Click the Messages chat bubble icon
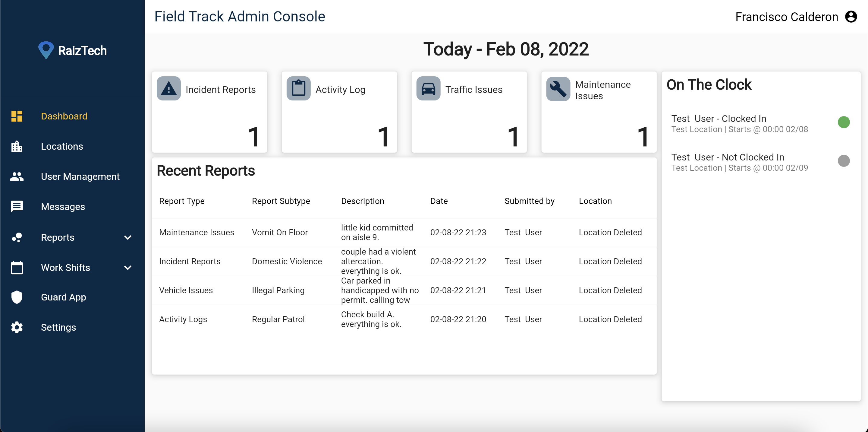The height and width of the screenshot is (432, 868). tap(17, 206)
